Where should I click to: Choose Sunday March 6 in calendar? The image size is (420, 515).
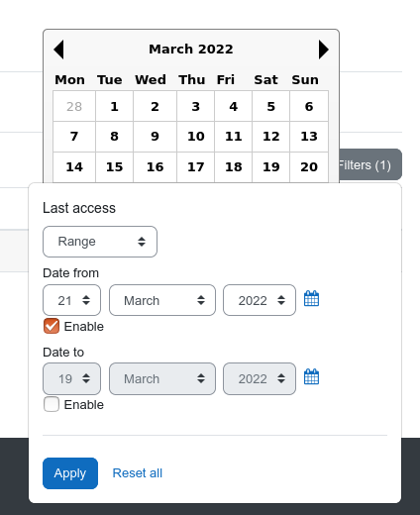click(x=309, y=106)
